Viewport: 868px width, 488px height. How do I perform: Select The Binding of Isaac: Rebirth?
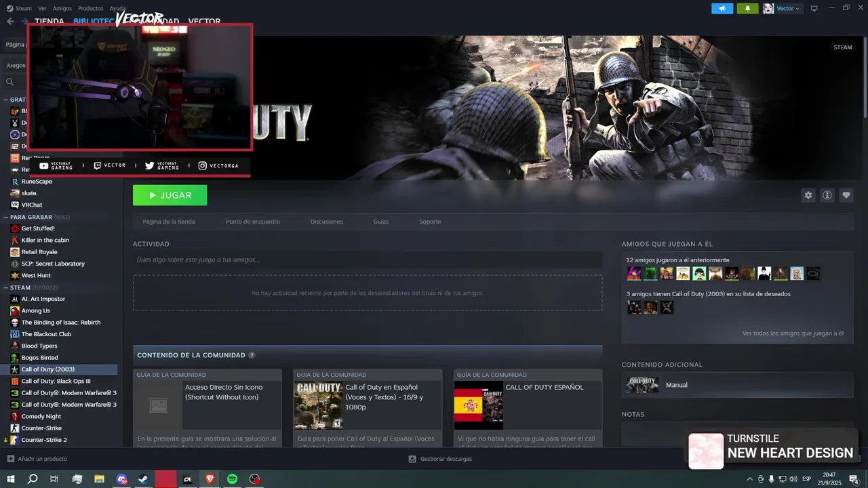[60, 323]
